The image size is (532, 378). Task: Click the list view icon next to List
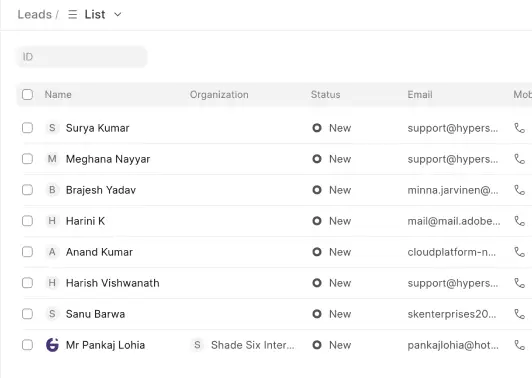[72, 14]
